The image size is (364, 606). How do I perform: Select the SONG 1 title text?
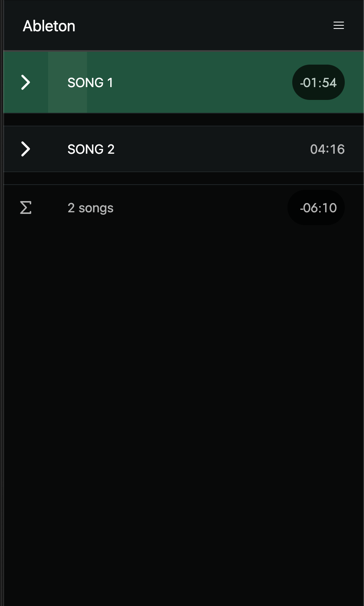point(90,83)
